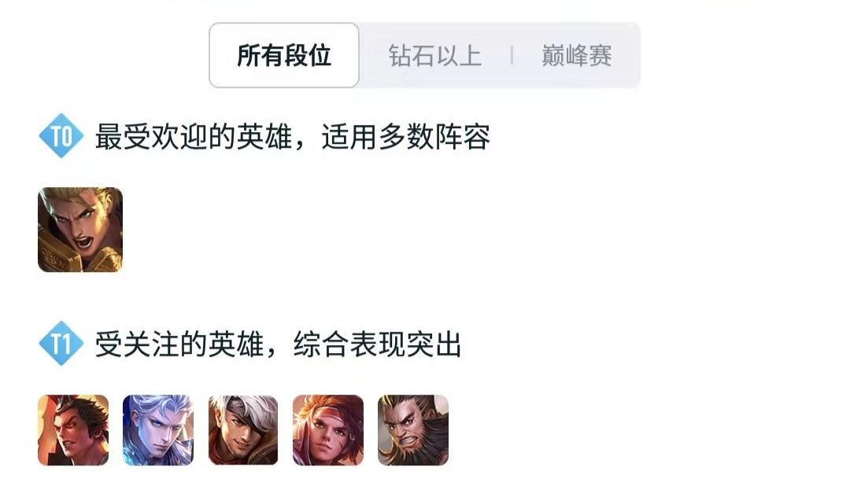Click the 最受欢迎的英雄，适用多数阵容 heading
This screenshot has height=504, width=850.
coord(293,137)
